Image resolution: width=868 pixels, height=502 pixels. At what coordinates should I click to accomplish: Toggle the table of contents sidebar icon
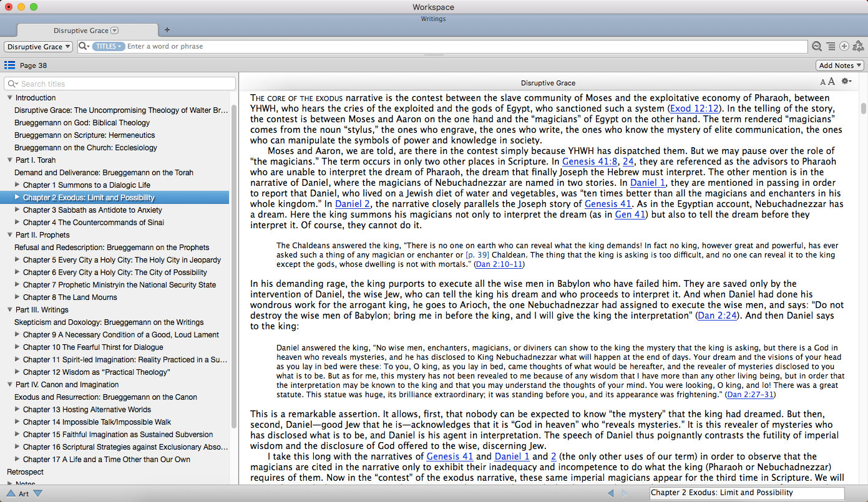pos(9,65)
